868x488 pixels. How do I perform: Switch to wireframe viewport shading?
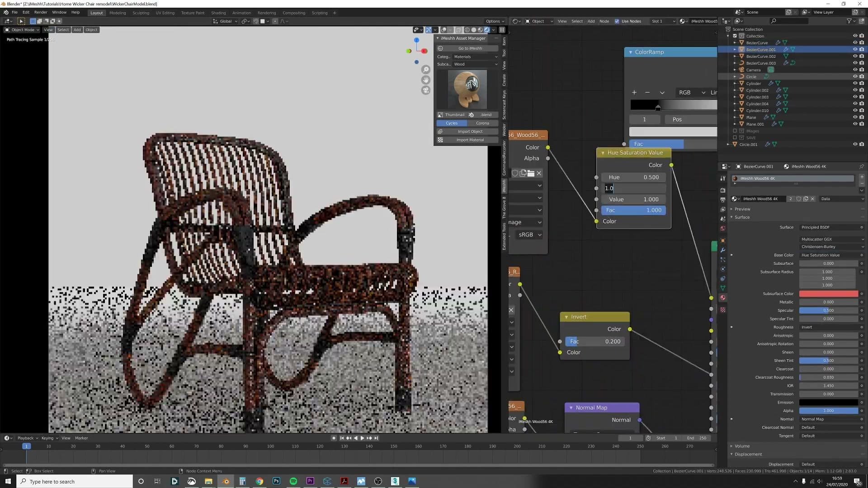click(467, 30)
